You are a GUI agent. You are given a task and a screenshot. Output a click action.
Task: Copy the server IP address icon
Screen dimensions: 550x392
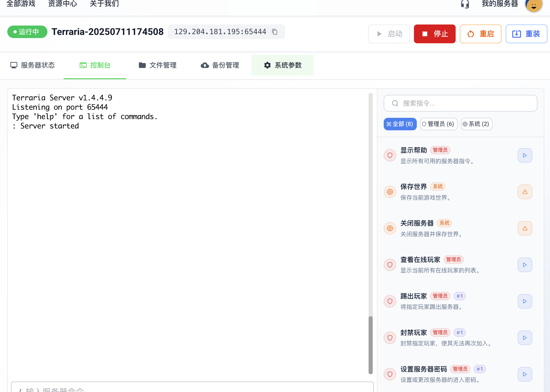pyautogui.click(x=274, y=32)
